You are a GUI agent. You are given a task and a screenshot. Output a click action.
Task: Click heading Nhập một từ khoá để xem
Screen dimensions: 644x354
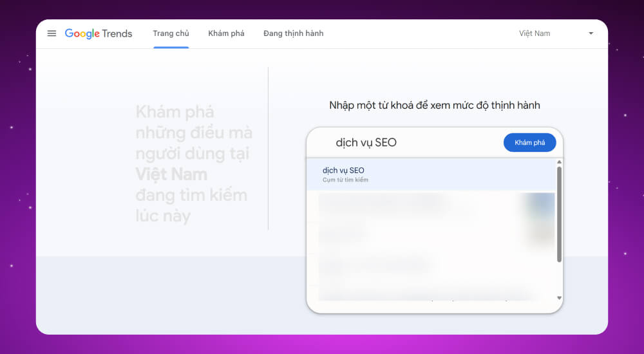click(435, 106)
